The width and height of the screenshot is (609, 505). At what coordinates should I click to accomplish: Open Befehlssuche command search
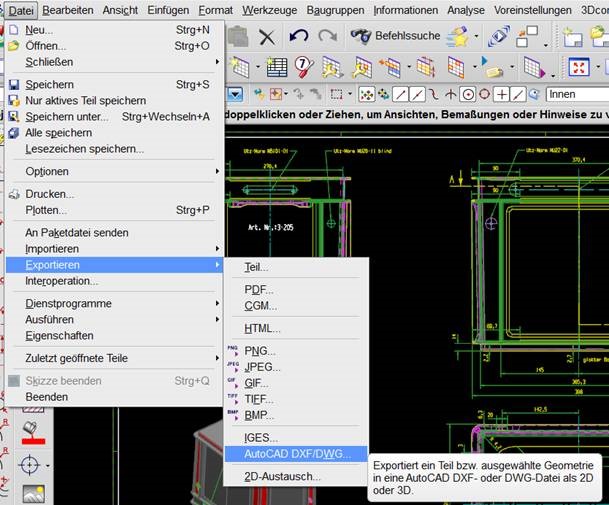pyautogui.click(x=393, y=37)
